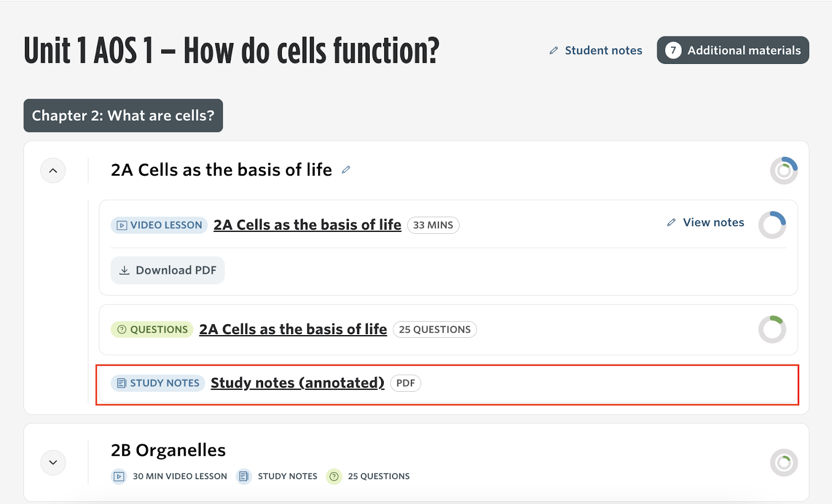Open Study notes (annotated) PDF
Screen dimensions: 832x504
click(x=297, y=383)
